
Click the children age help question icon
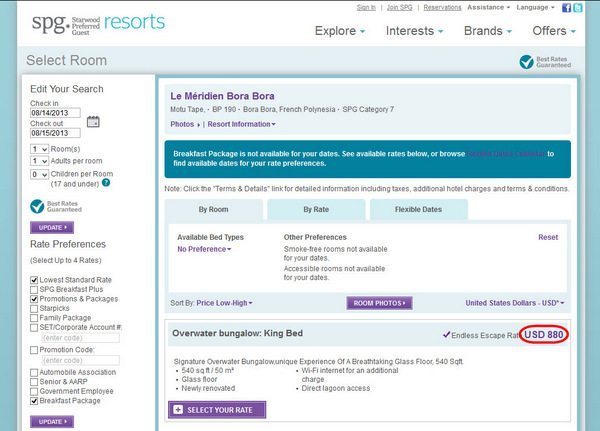106,183
